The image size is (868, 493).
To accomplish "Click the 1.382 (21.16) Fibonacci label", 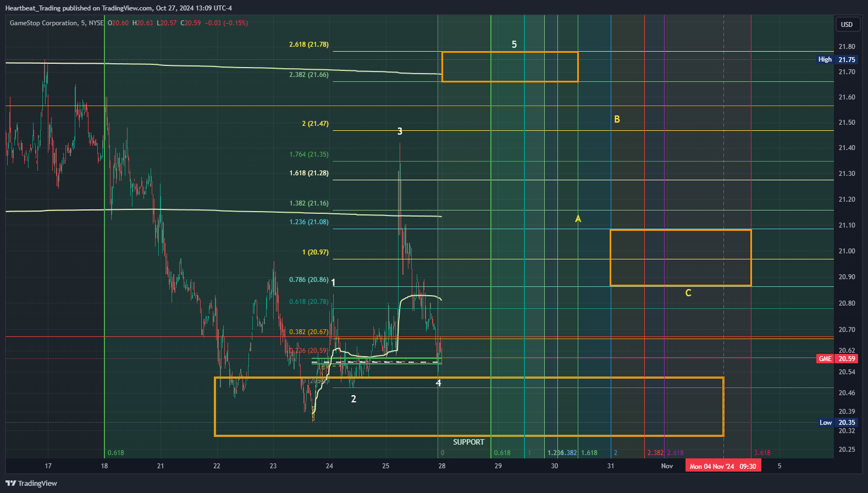I will [x=309, y=203].
